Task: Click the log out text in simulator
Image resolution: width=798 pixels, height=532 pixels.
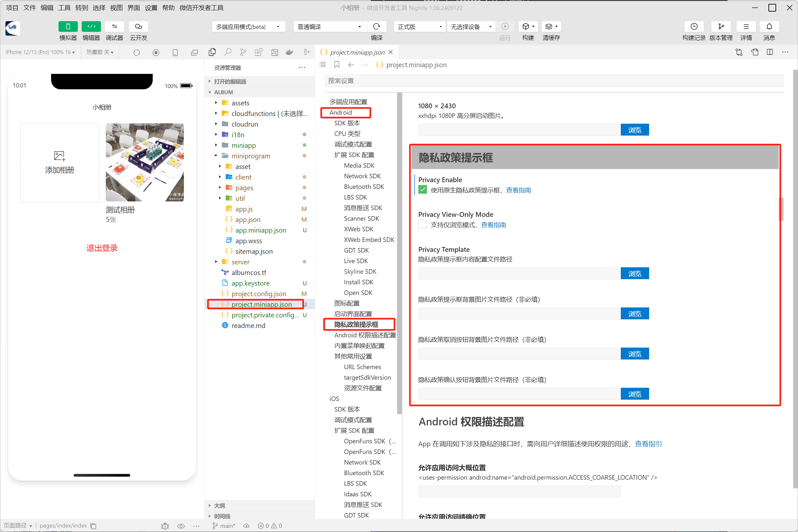Action: tap(102, 248)
